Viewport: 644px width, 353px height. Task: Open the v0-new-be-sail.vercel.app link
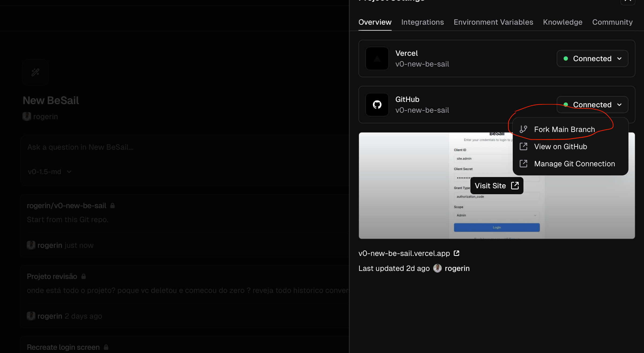point(404,253)
